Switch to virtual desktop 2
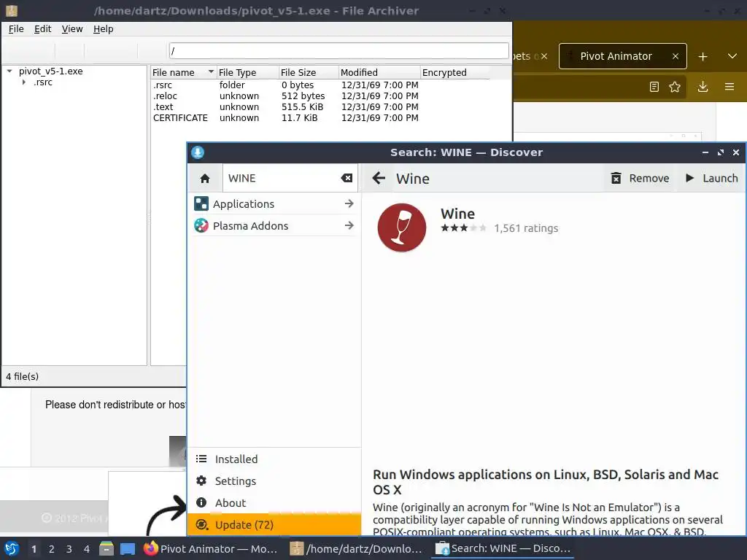This screenshot has height=560, width=747. 52,549
